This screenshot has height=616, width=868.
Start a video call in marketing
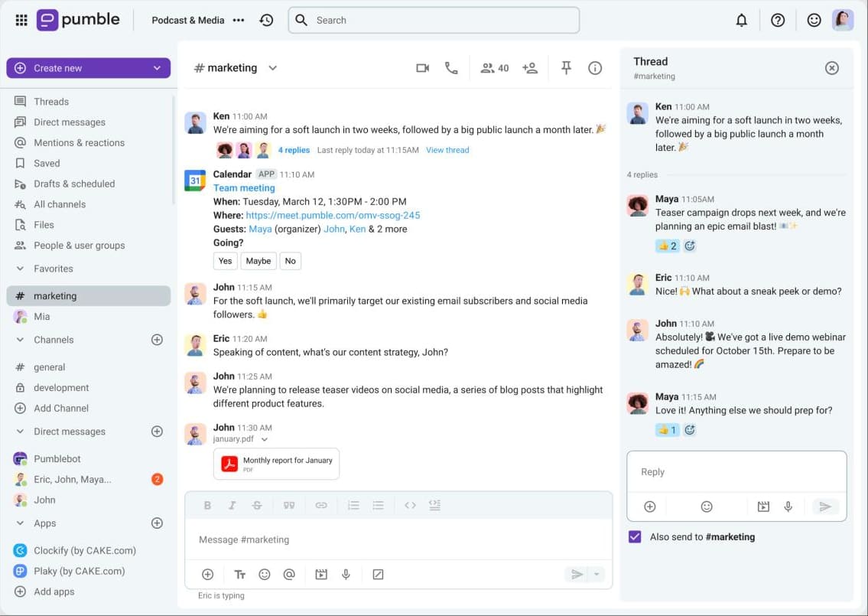point(422,68)
